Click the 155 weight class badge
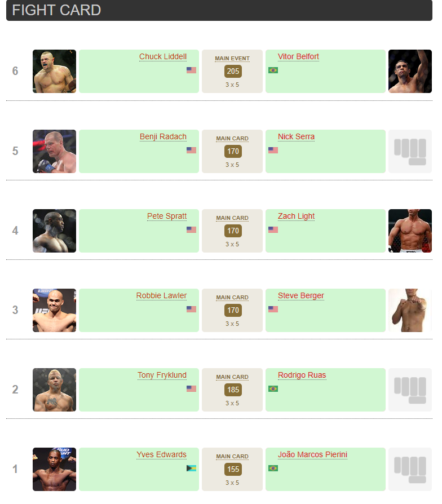This screenshot has height=504, width=442. pos(233,469)
